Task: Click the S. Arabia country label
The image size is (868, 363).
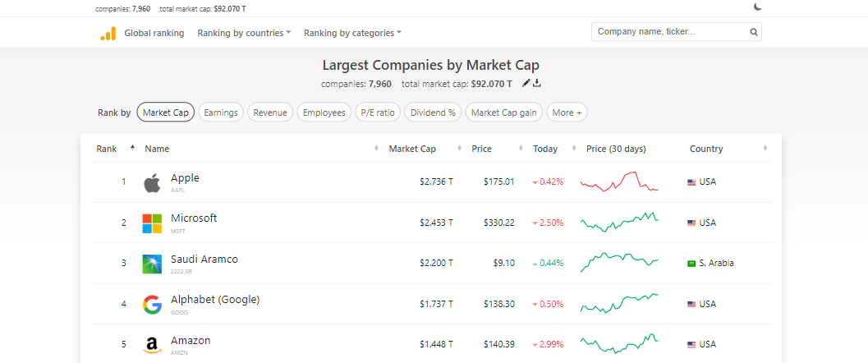Action: point(716,263)
